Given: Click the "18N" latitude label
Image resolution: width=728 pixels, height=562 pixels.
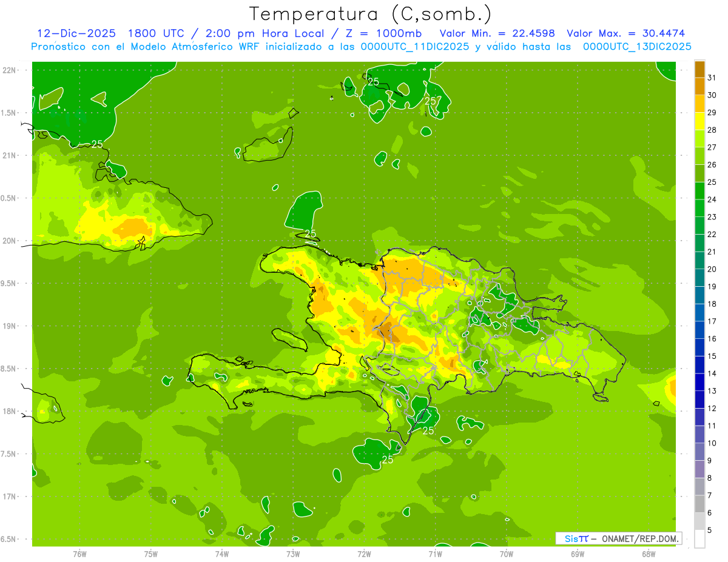Looking at the screenshot, I should pyautogui.click(x=10, y=412).
